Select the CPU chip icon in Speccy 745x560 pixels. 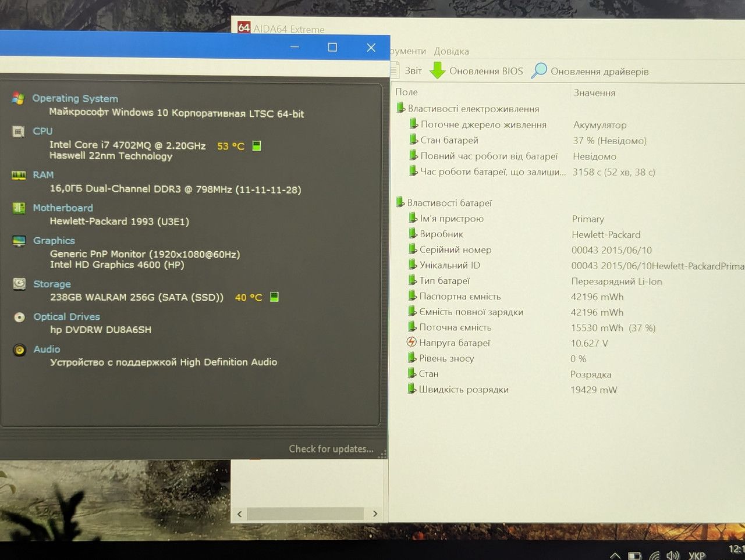coord(19,131)
